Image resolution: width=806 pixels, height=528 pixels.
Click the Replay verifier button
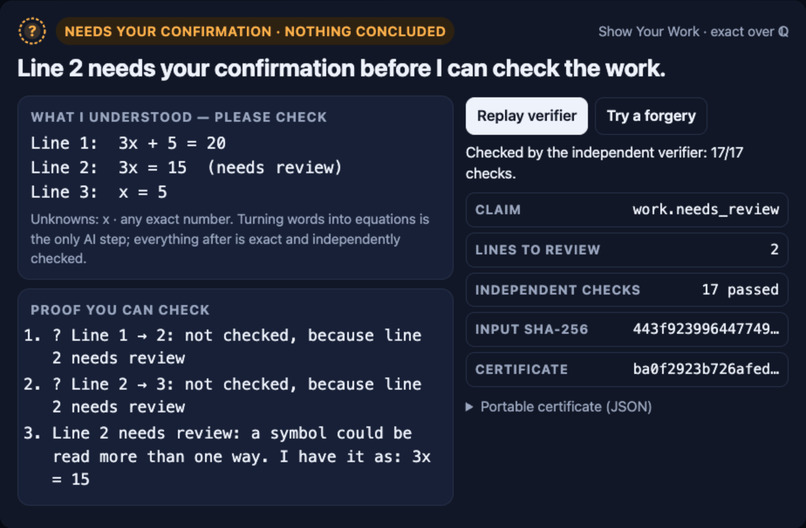click(x=526, y=116)
